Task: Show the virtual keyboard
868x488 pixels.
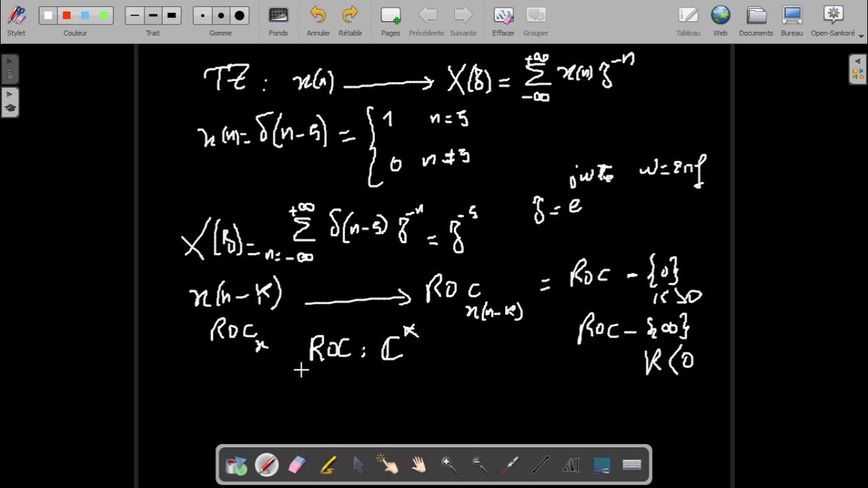Action: pos(632,465)
